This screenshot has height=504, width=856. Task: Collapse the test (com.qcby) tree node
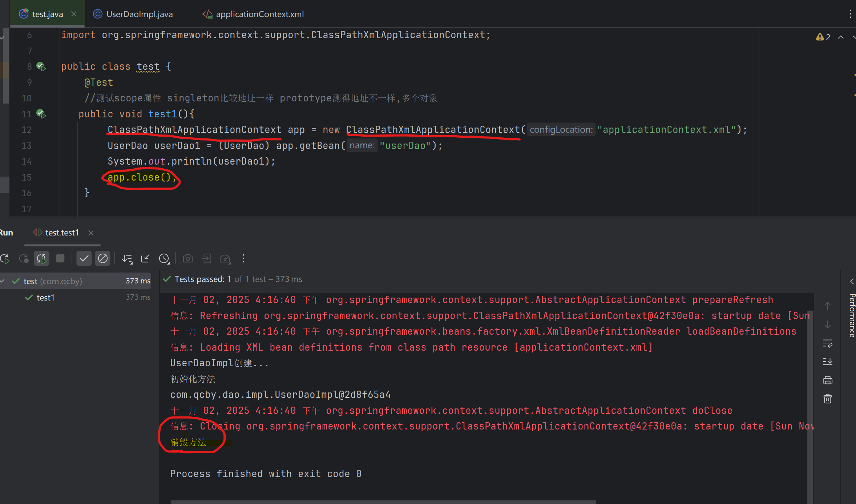coord(3,281)
